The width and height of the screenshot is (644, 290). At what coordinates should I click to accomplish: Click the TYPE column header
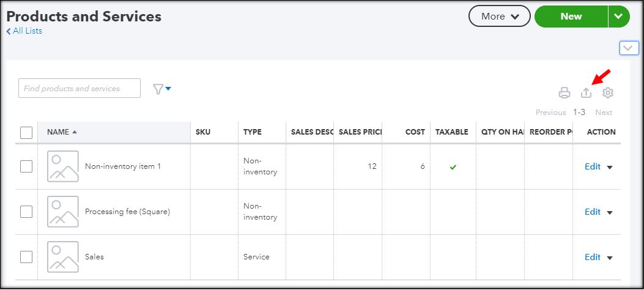[x=253, y=132]
